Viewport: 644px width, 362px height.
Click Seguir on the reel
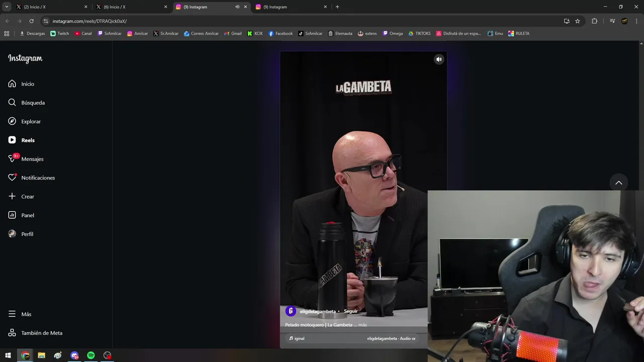[x=351, y=311]
